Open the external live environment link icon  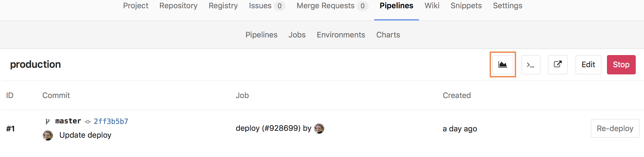(x=558, y=65)
